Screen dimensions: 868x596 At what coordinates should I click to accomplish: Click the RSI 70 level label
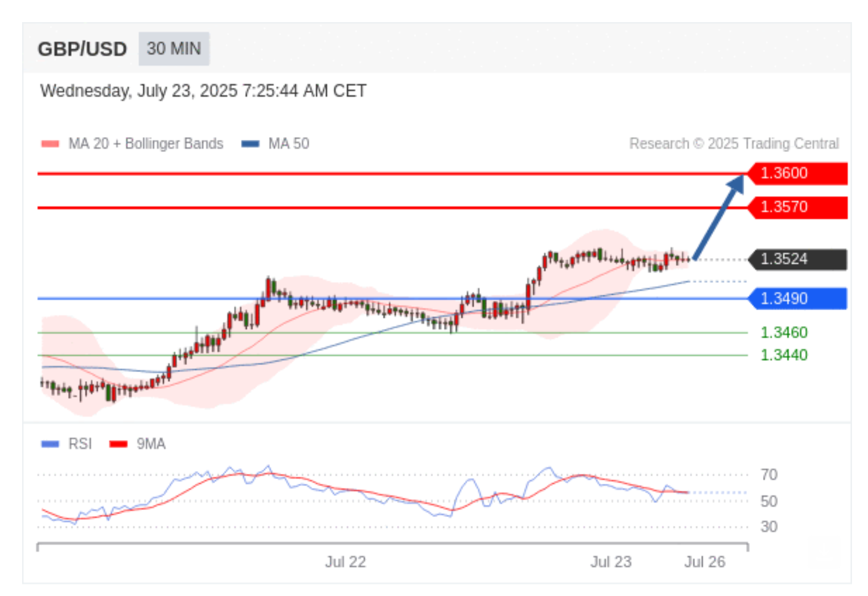tap(769, 474)
